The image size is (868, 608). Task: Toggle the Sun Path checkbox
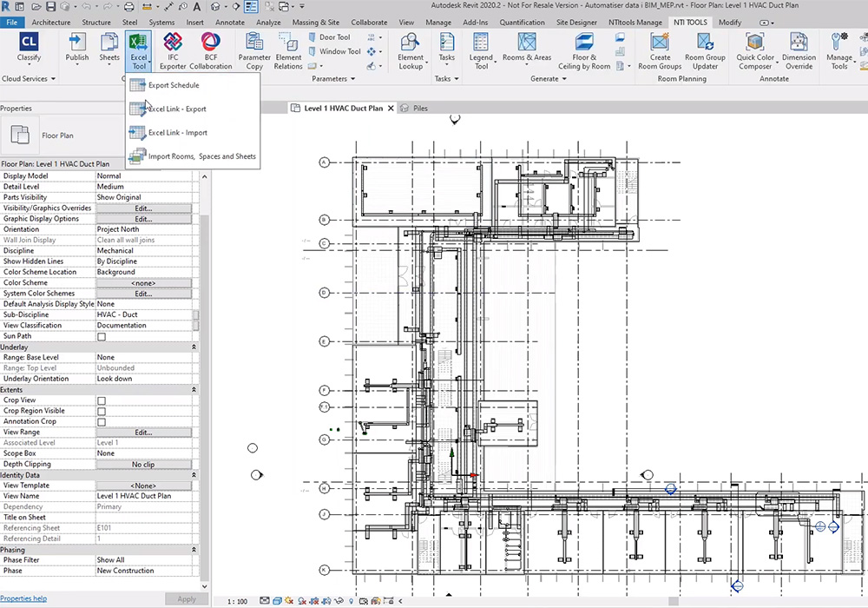coord(102,337)
